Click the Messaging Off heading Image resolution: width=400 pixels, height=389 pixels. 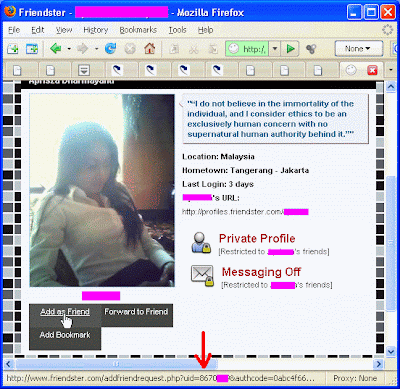[x=261, y=272]
